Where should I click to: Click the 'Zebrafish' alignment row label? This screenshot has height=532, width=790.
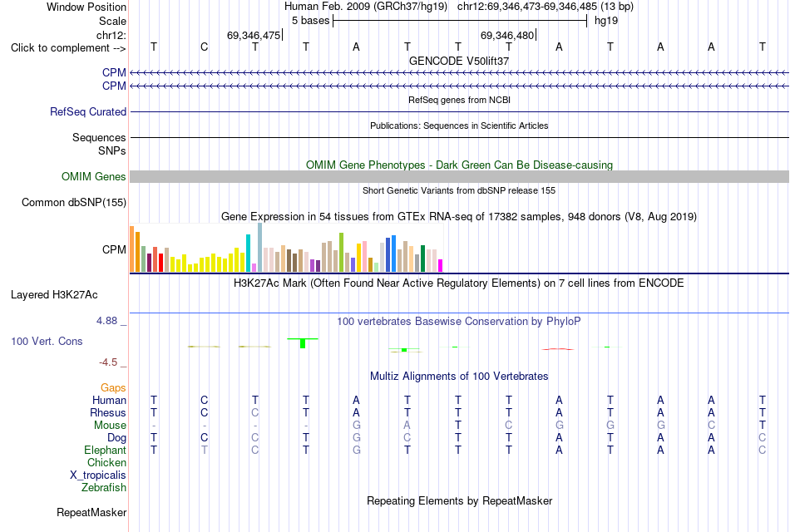(x=103, y=488)
